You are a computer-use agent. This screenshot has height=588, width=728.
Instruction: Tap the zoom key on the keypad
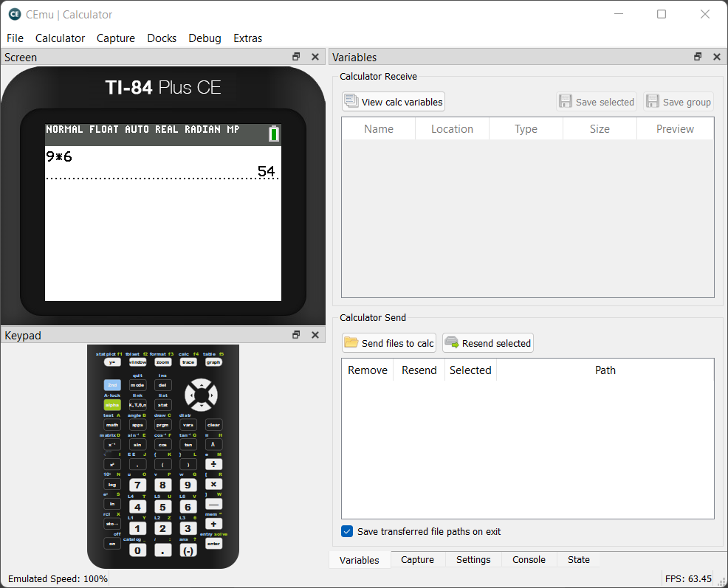point(163,362)
